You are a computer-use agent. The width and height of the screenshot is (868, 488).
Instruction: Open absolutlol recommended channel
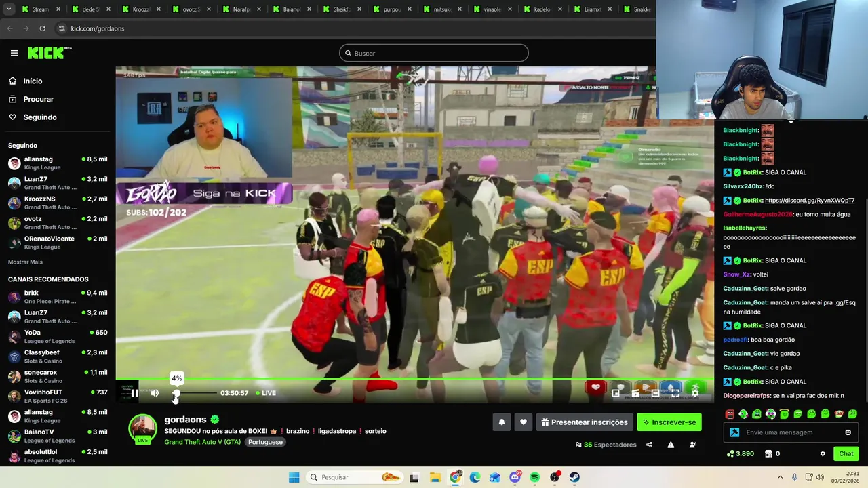(58, 456)
